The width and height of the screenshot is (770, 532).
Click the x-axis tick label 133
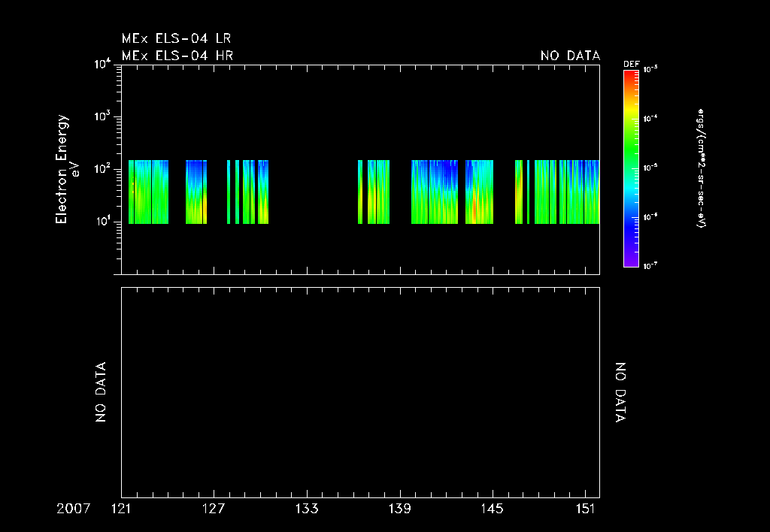point(307,509)
